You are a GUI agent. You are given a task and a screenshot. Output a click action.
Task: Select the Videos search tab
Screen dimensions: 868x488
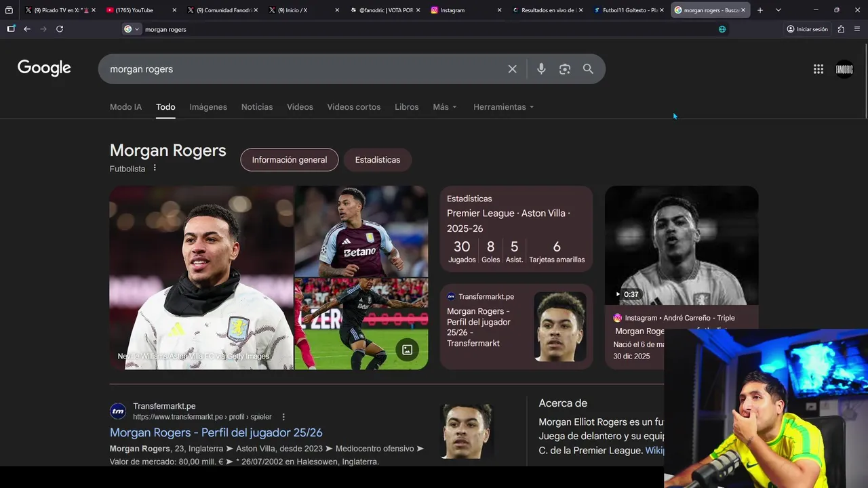click(300, 107)
